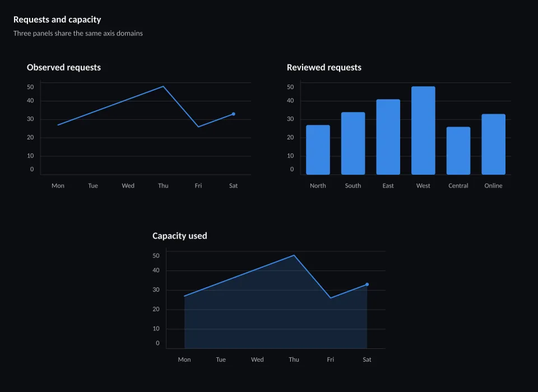This screenshot has width=538, height=392.
Task: Click 'Sat' label under Capacity used
Action: click(x=367, y=360)
